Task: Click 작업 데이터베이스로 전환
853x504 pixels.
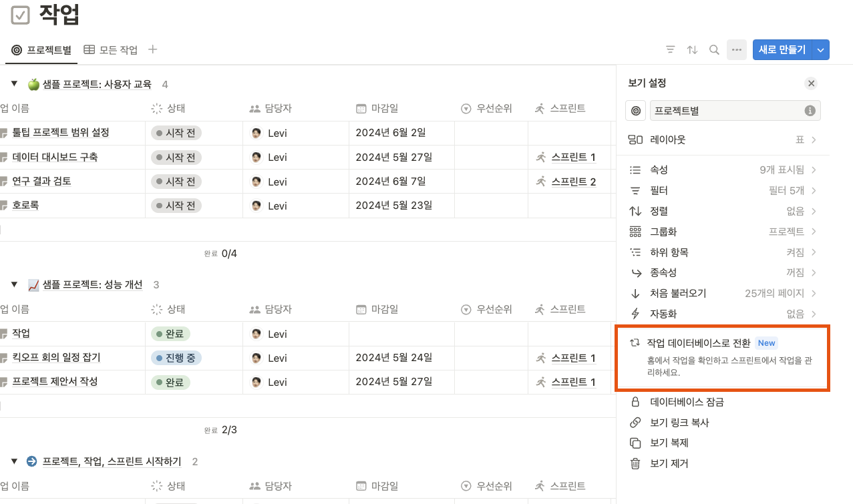Action: tap(723, 358)
